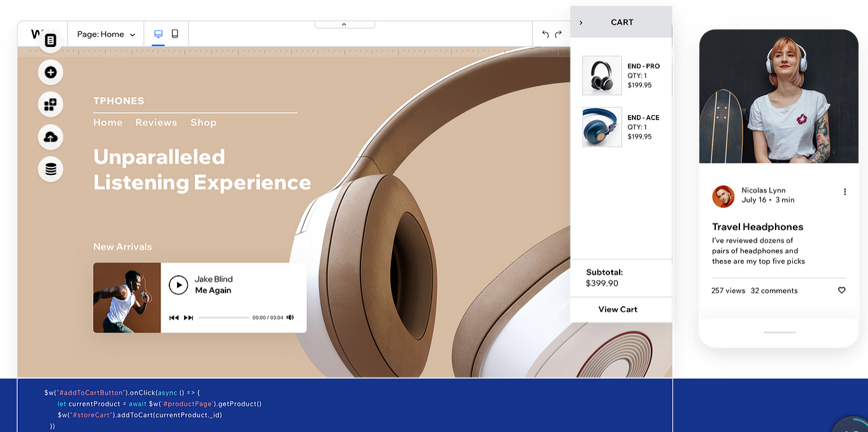Screen dimensions: 868x432
Task: Click the Shop nav link
Action: click(203, 122)
